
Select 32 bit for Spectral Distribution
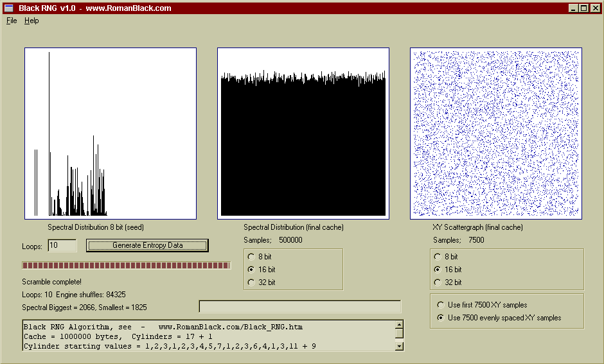[251, 282]
